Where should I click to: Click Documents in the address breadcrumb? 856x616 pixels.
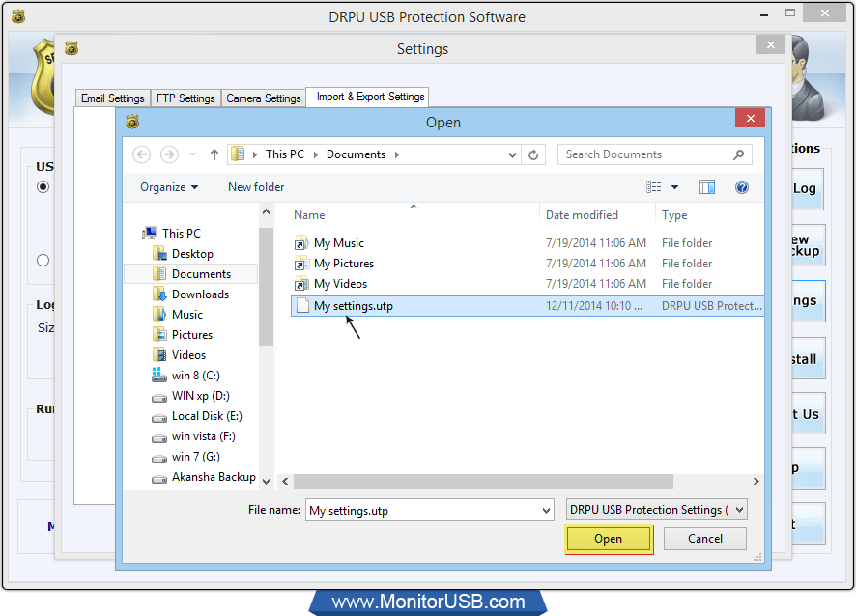coord(356,154)
